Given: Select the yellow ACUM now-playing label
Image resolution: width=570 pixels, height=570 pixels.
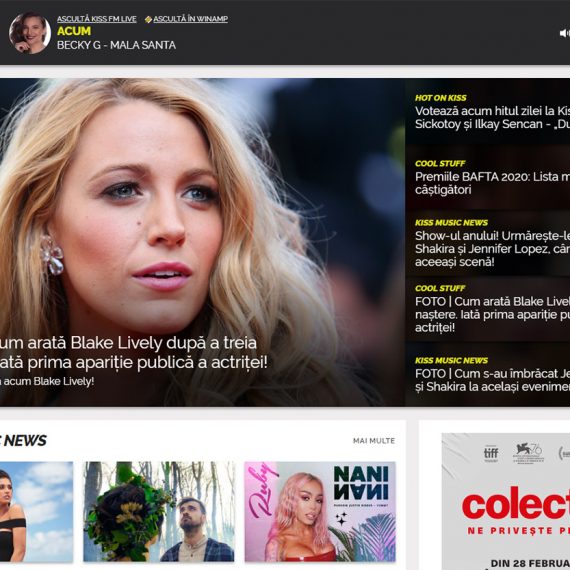Looking at the screenshot, I should (74, 31).
